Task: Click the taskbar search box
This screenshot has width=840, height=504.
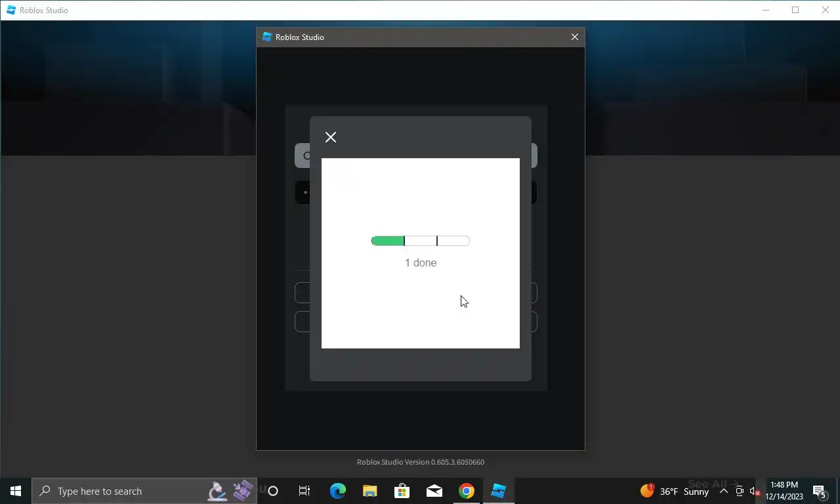Action: (x=144, y=491)
